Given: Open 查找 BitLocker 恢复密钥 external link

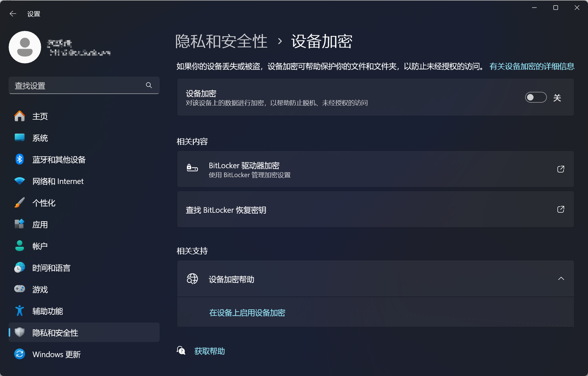Looking at the screenshot, I should [561, 209].
